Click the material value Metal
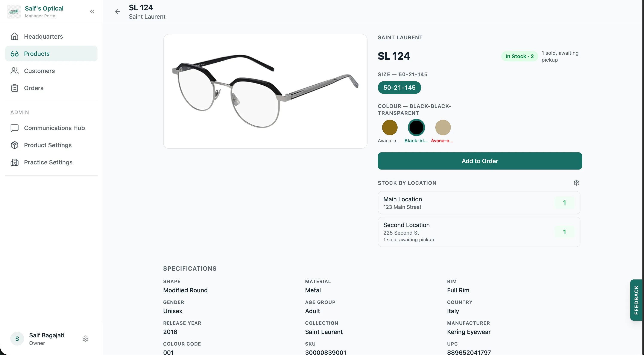644x355 pixels. coord(313,290)
